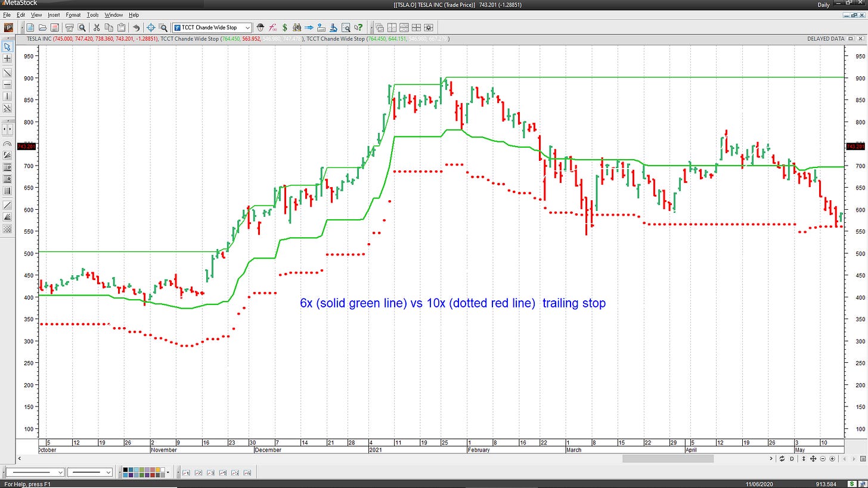Click the cascade windows icon
Viewport: 868px width, 488px height.
[x=379, y=27]
